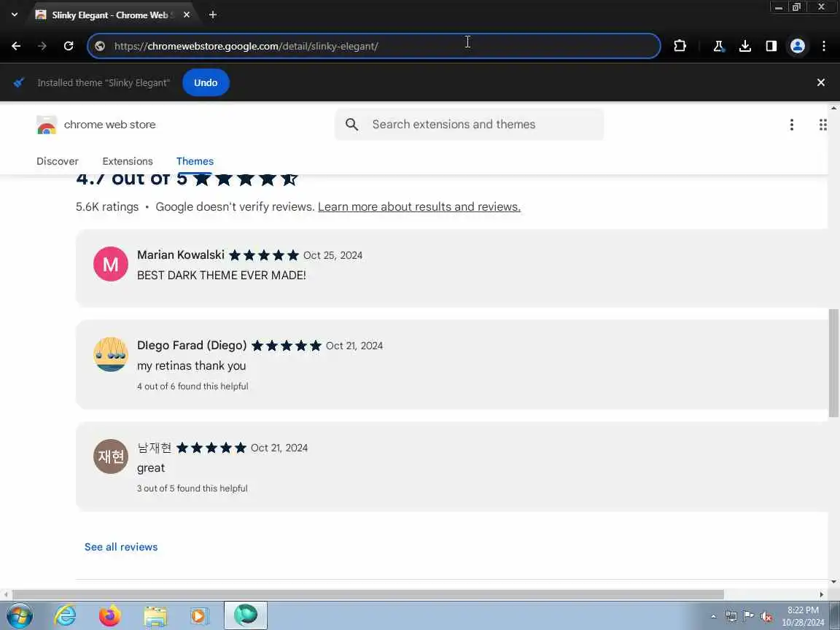This screenshot has height=630, width=840.
Task: Click the address bar URL
Action: click(x=246, y=46)
